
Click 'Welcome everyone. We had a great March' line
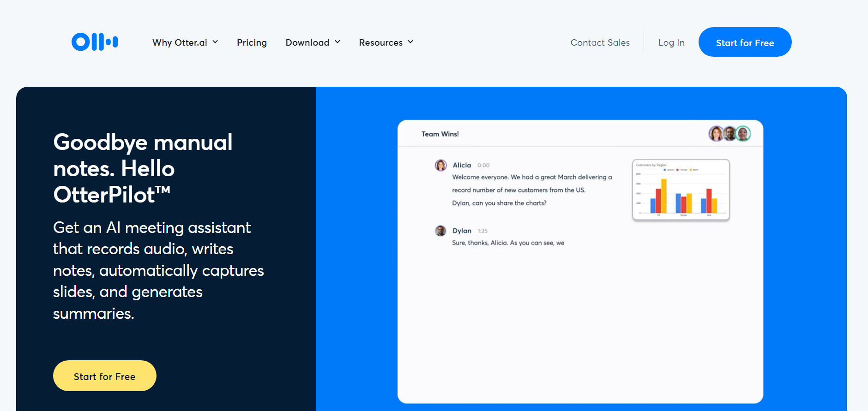(x=532, y=177)
